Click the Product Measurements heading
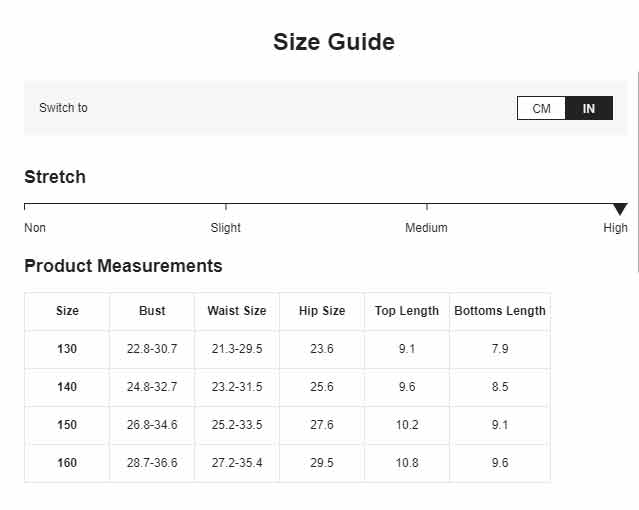This screenshot has height=510, width=639. click(x=123, y=266)
